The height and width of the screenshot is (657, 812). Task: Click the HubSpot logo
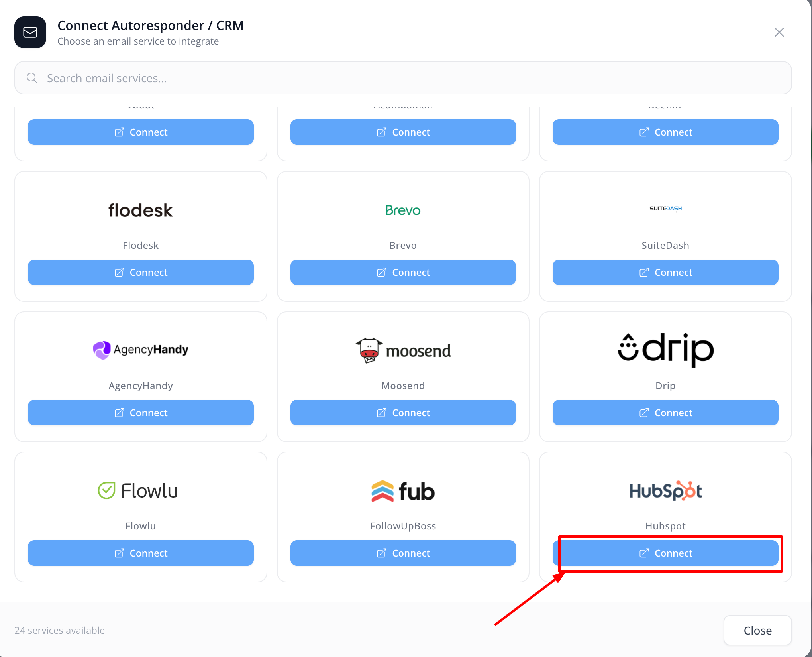(x=665, y=491)
